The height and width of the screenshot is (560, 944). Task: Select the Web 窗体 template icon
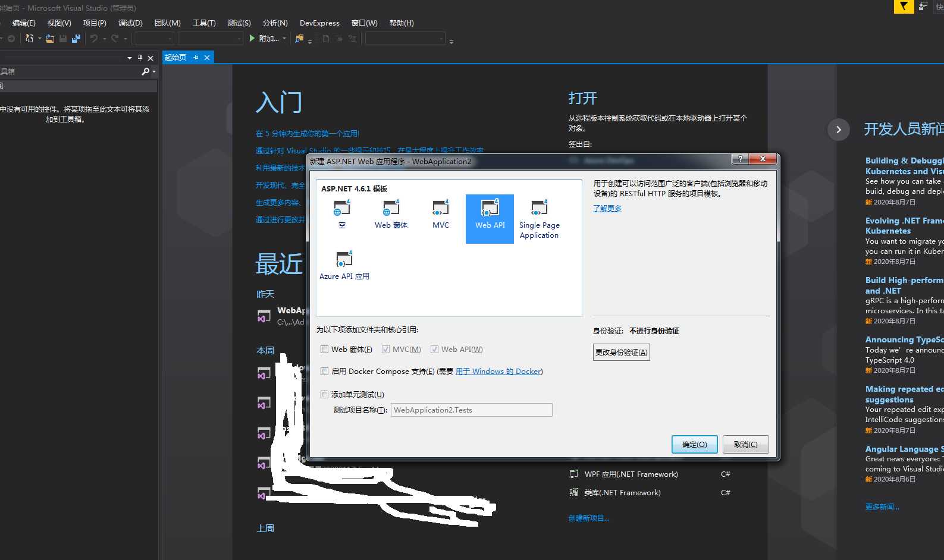point(391,207)
